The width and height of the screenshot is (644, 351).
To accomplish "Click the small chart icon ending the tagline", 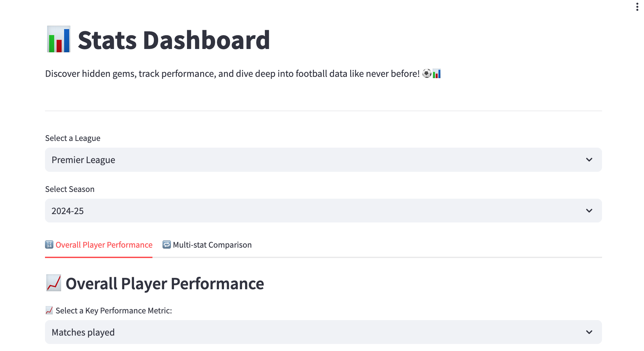I will tap(436, 73).
